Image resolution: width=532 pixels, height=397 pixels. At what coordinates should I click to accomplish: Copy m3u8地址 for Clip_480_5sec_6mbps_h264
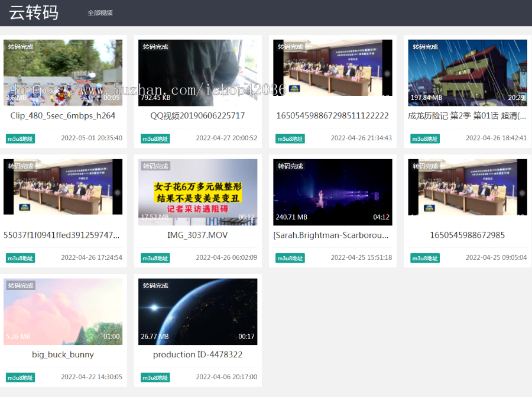click(x=20, y=138)
